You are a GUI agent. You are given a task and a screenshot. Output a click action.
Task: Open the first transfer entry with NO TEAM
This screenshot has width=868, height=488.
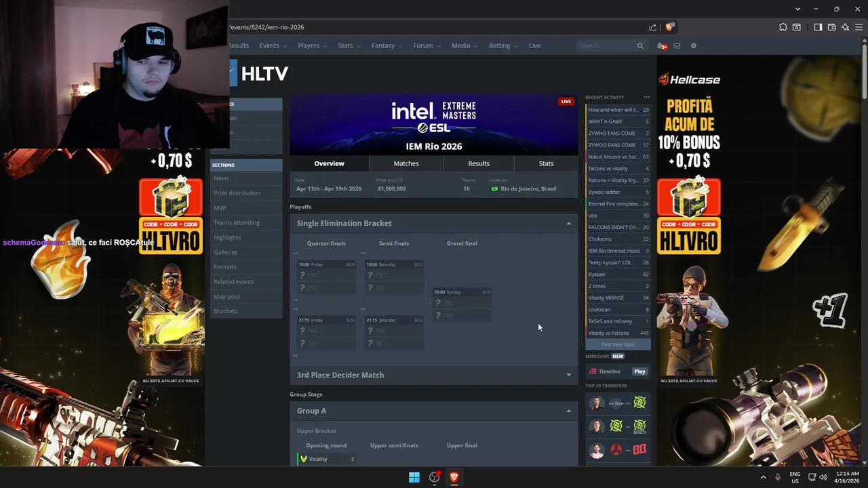click(x=618, y=403)
